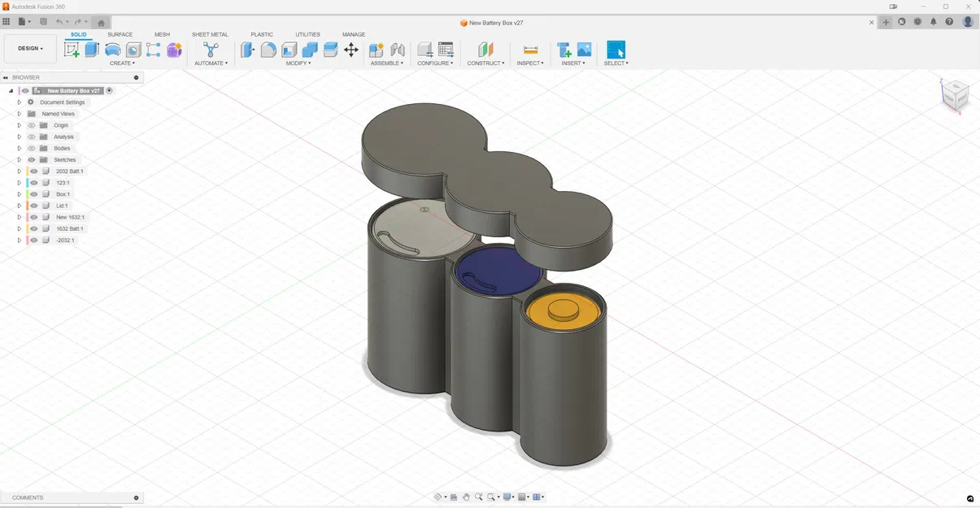Select the Fillet tool in Modify
The height and width of the screenshot is (508, 980).
(x=268, y=50)
